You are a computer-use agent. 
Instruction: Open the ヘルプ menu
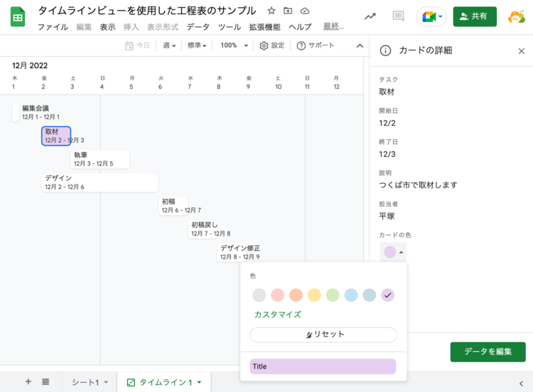[300, 27]
